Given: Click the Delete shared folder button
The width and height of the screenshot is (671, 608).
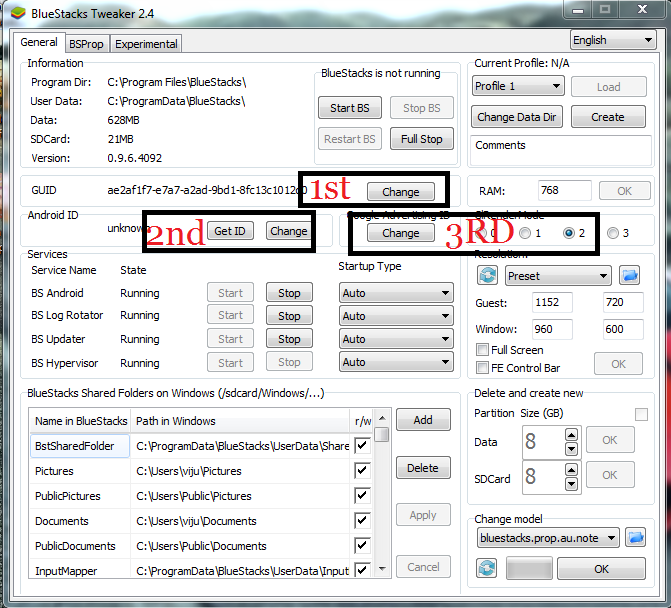Looking at the screenshot, I should [423, 468].
